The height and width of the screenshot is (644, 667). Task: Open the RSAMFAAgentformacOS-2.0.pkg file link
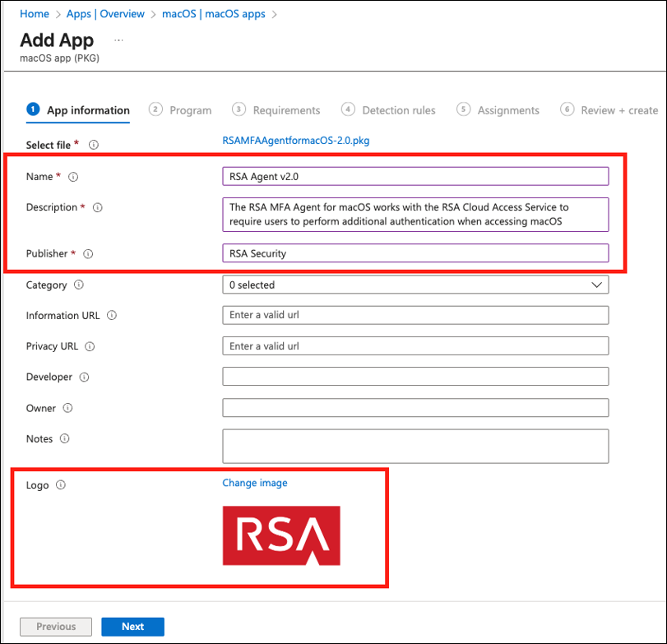[x=296, y=141]
